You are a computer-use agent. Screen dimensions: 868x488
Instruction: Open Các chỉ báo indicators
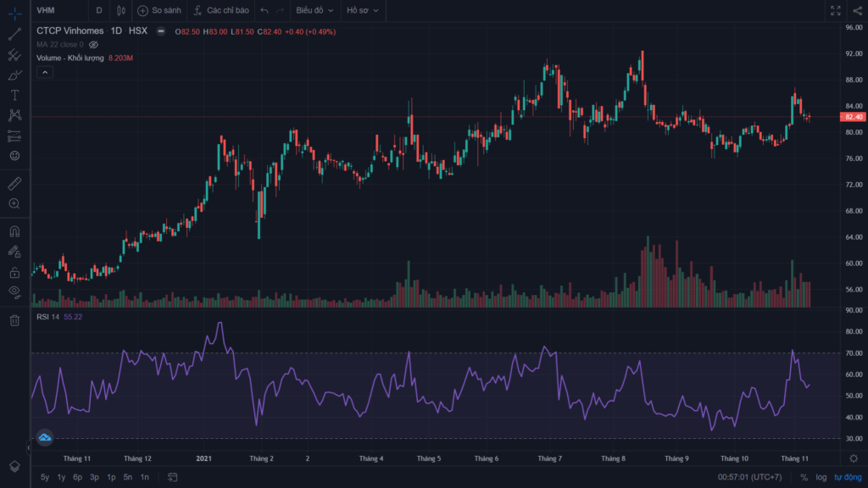221,10
